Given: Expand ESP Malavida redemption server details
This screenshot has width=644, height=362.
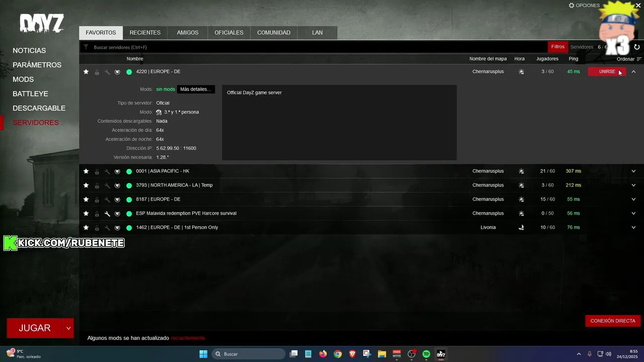Looking at the screenshot, I should tap(633, 214).
